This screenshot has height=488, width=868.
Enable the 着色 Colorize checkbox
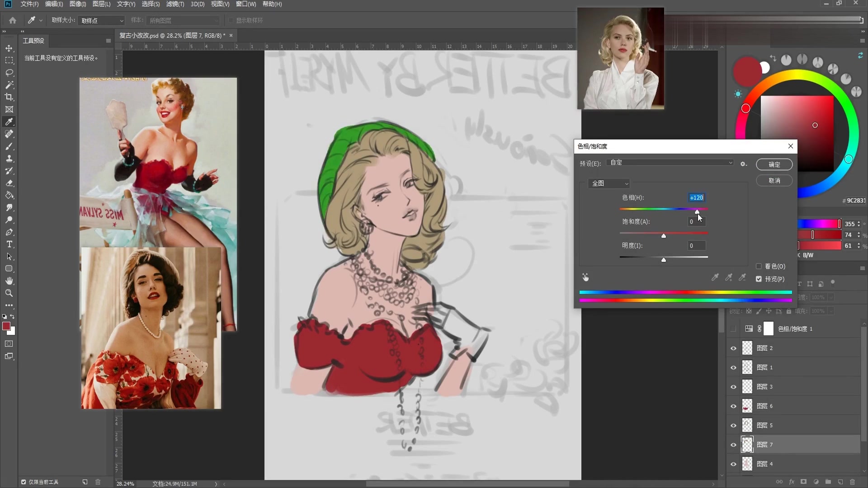(759, 266)
